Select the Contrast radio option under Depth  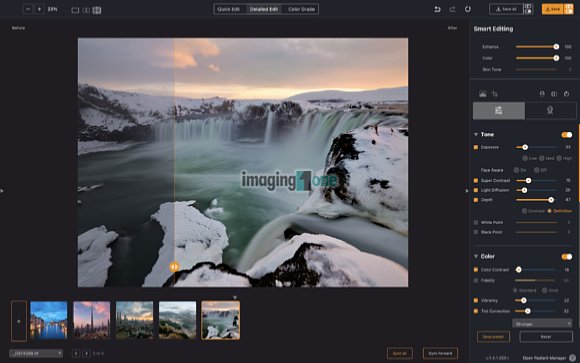524,211
